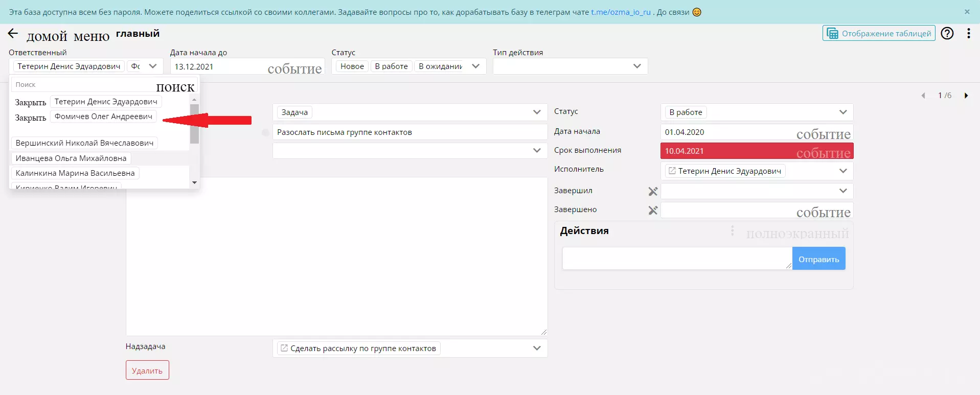Select Вершинский Николай Вячеславович in list
The width and height of the screenshot is (980, 395).
pos(84,143)
